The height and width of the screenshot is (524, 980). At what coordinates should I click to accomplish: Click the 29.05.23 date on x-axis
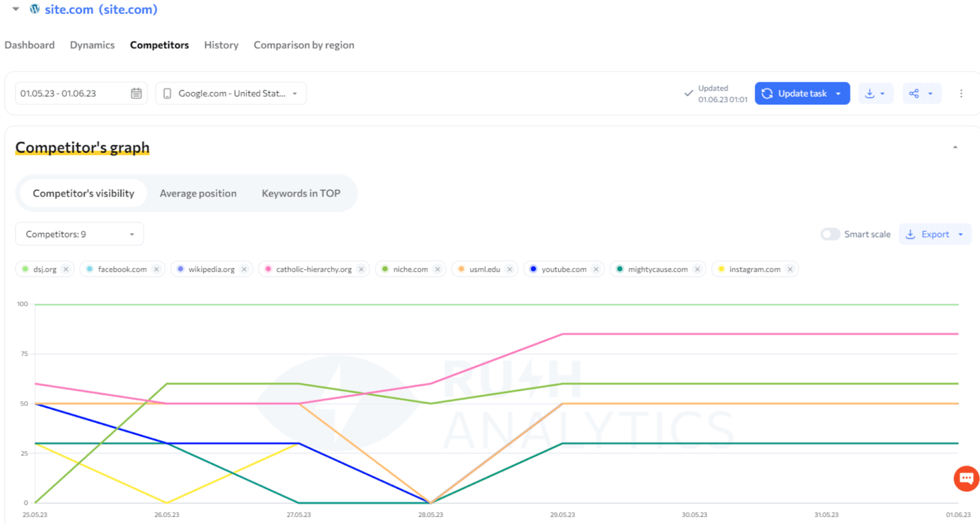click(x=562, y=515)
